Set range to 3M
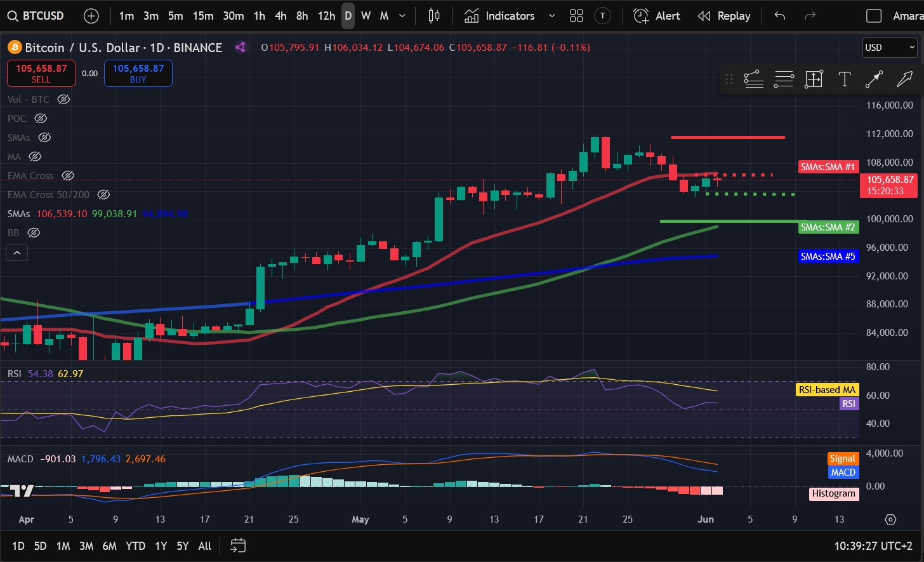 coord(86,545)
